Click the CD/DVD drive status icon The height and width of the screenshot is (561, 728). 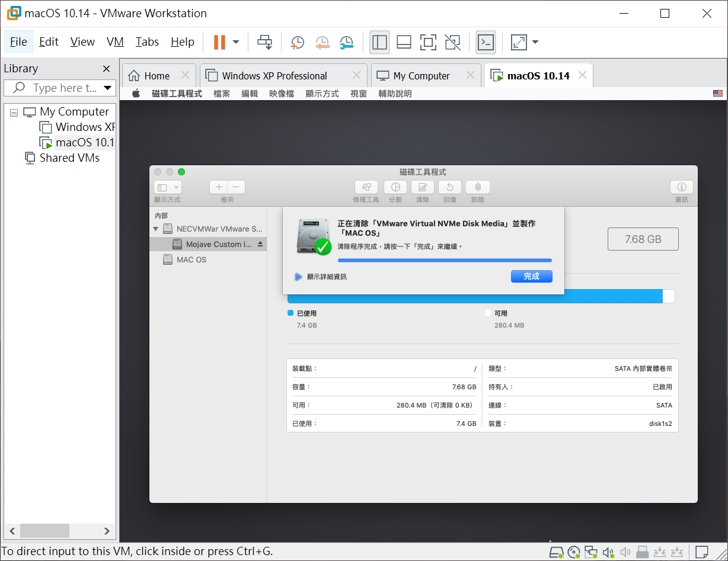(574, 553)
